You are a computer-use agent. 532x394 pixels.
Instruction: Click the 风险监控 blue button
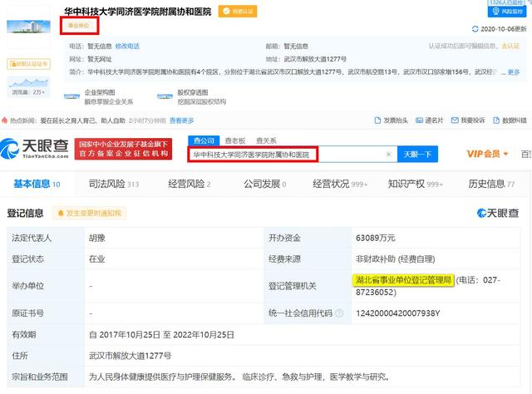(507, 12)
